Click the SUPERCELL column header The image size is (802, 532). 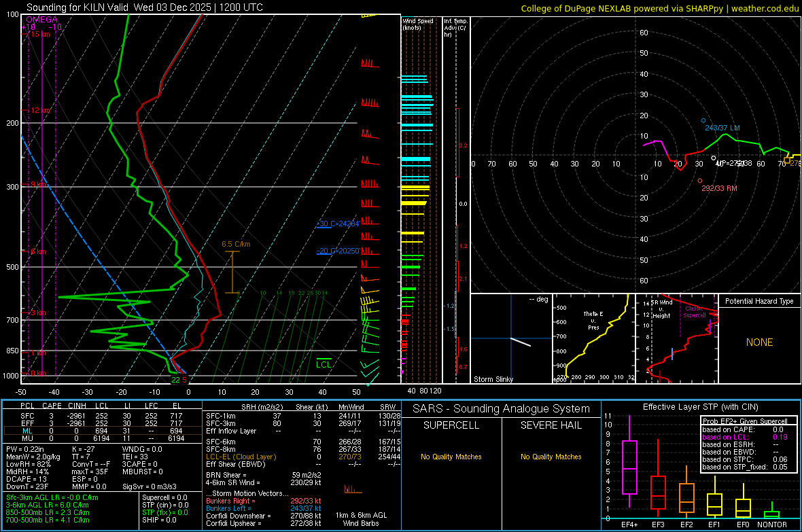tap(451, 425)
